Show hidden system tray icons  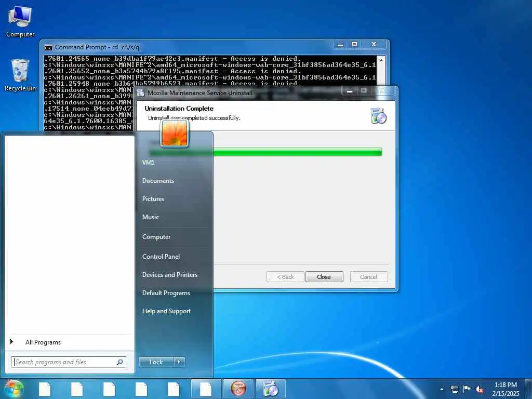[442, 389]
